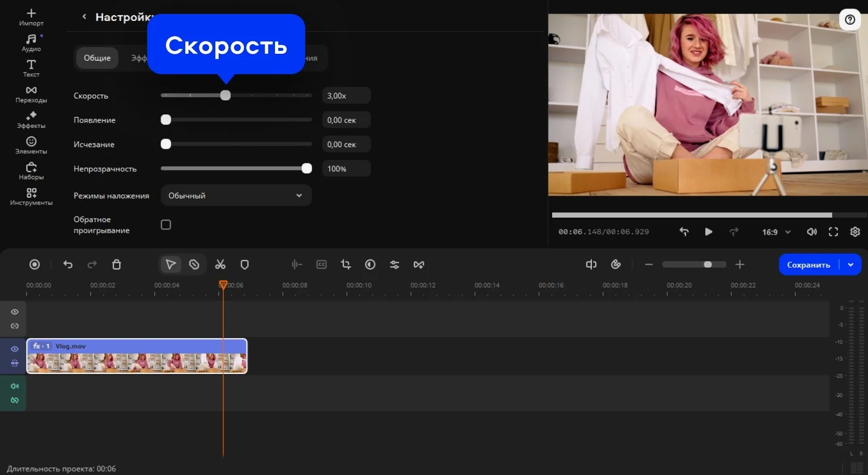This screenshot has height=475, width=868.
Task: Open the Text tool in sidebar
Action: pos(31,68)
